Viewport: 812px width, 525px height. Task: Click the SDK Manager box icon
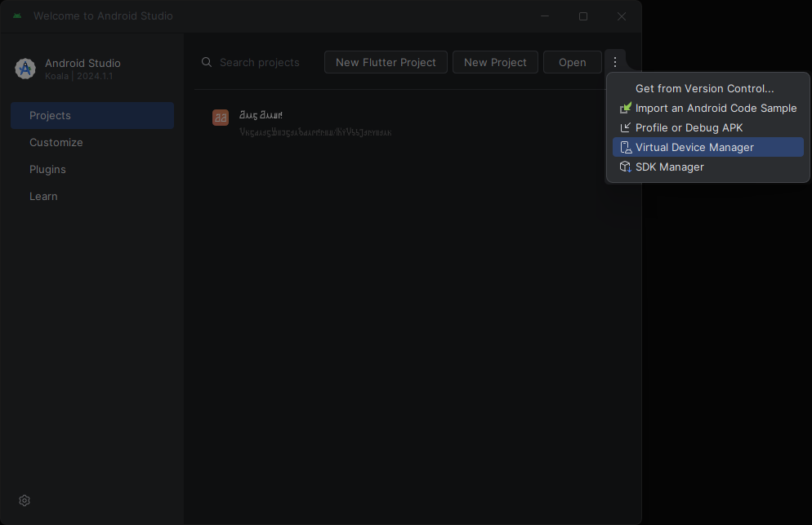626,167
